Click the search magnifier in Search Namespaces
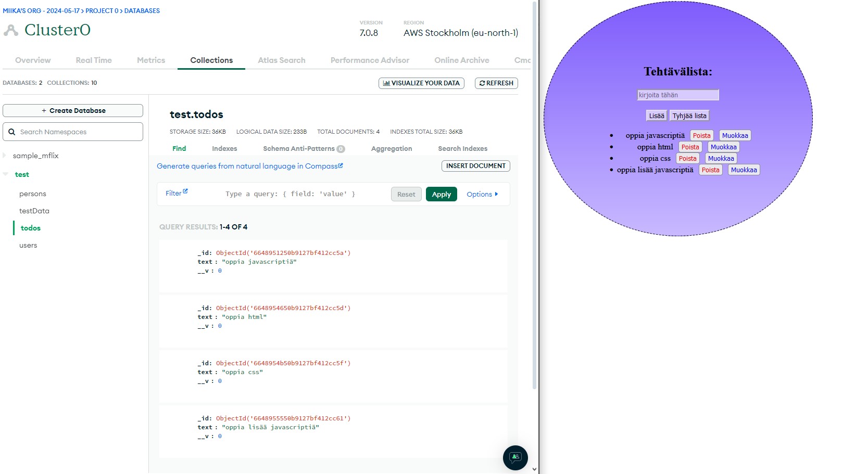Viewport: 868px width, 474px height. (x=11, y=132)
